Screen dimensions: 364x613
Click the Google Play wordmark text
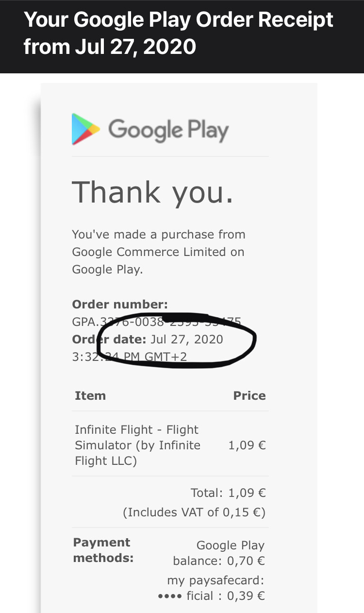click(x=168, y=131)
